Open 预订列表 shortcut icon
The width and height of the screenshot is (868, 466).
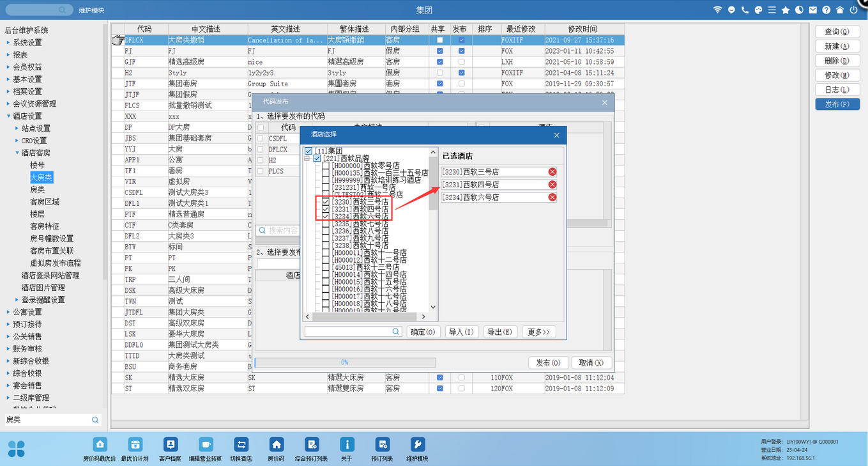[x=382, y=445]
